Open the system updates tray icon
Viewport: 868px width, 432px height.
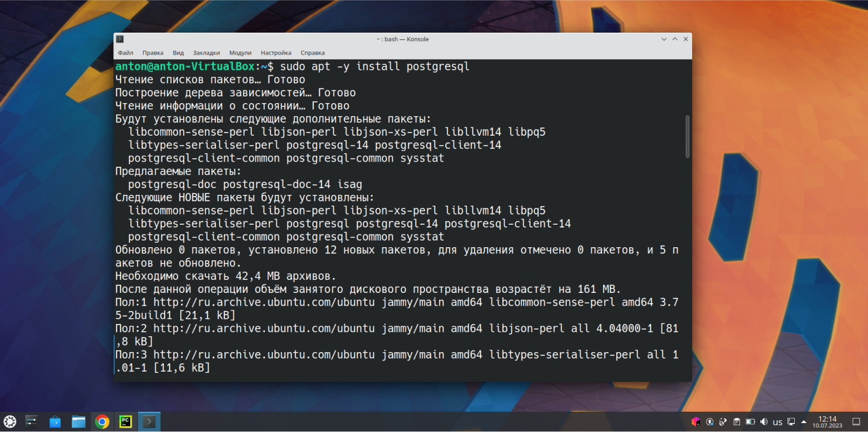(710, 421)
